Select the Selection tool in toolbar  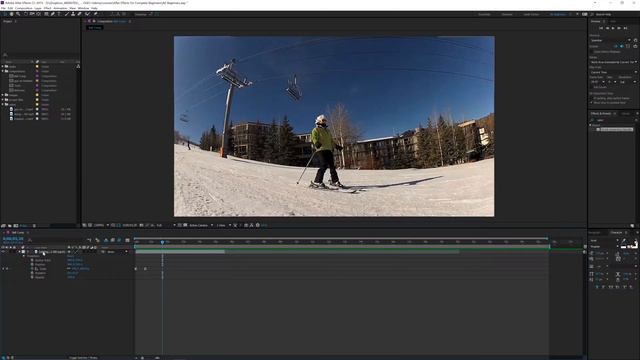pos(5,14)
